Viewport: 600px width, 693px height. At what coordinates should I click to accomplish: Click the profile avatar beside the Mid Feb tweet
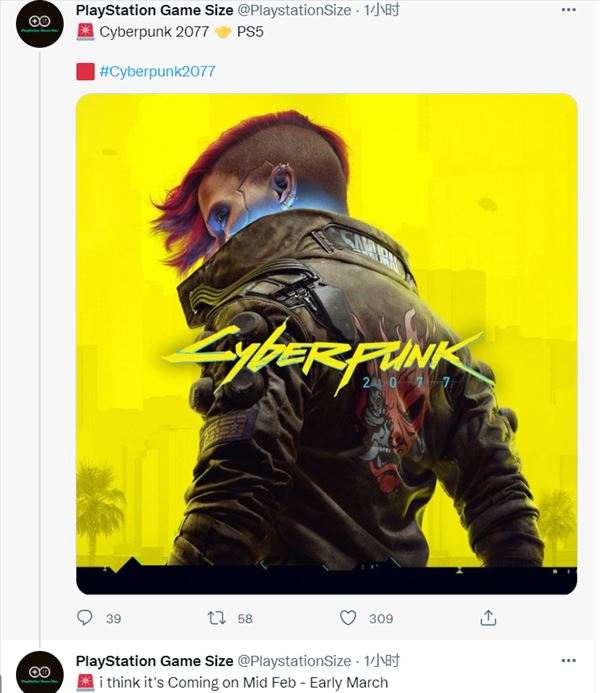40,672
